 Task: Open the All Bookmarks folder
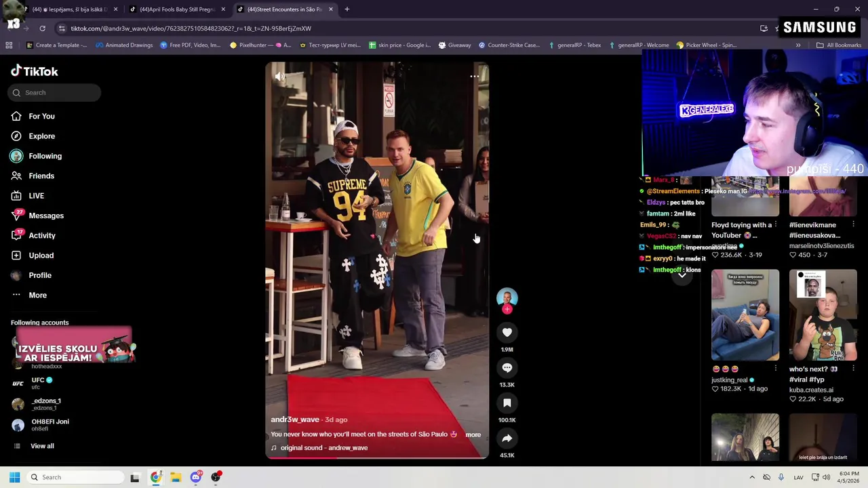coord(838,45)
